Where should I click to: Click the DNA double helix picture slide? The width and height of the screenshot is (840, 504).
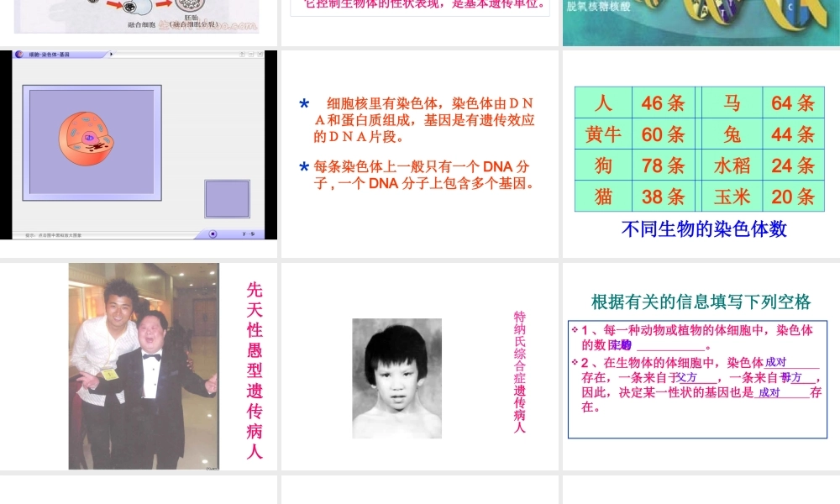click(x=701, y=23)
